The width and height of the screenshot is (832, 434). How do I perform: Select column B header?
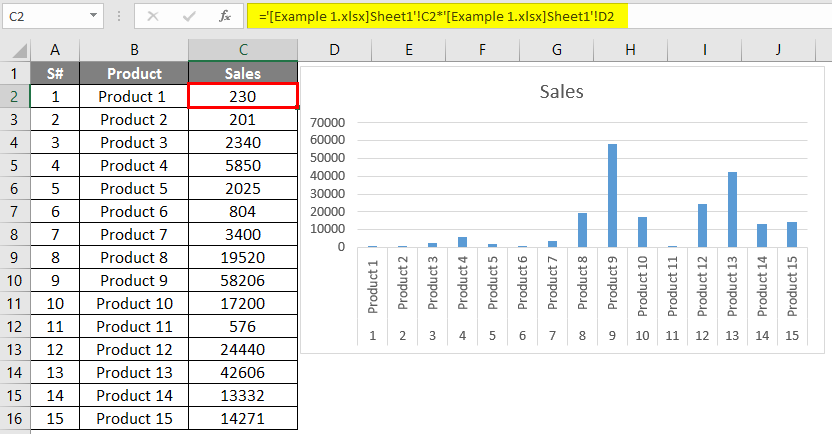134,50
